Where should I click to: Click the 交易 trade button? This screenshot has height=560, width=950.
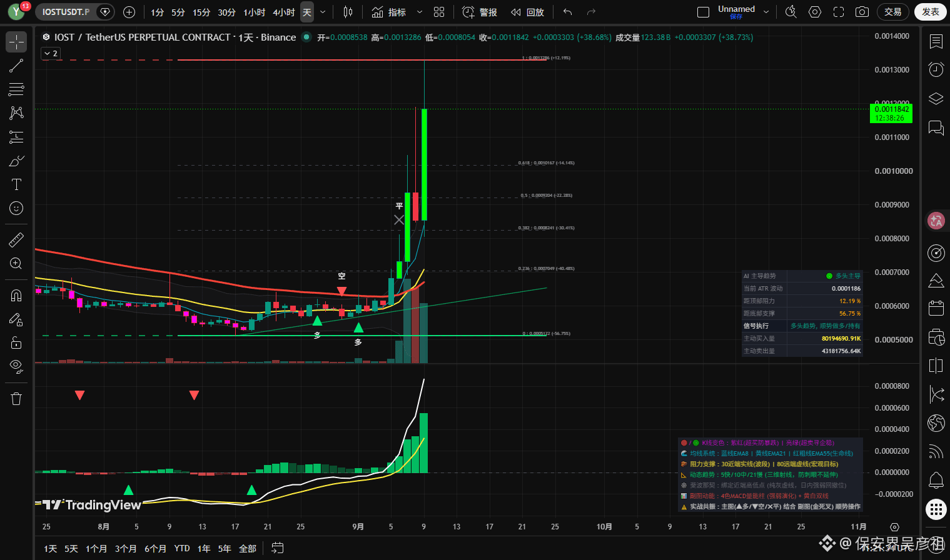click(x=893, y=12)
